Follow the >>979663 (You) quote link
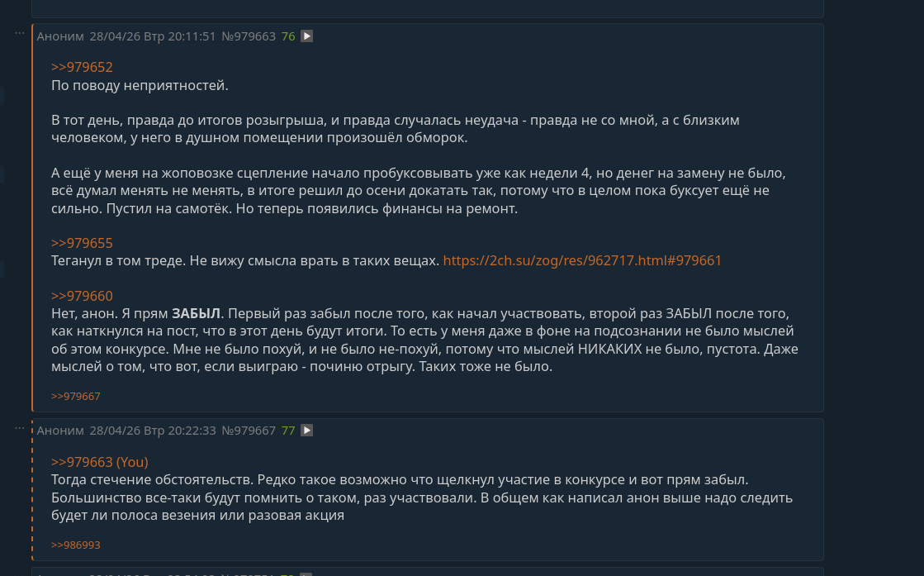Viewport: 924px width, 576px height. tap(100, 462)
